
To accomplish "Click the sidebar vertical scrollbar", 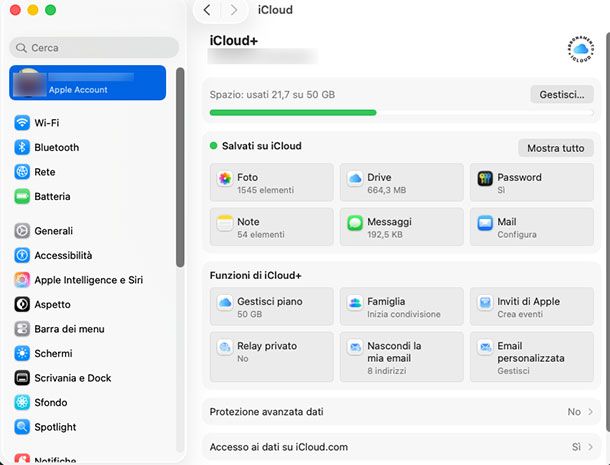I will tap(180, 167).
